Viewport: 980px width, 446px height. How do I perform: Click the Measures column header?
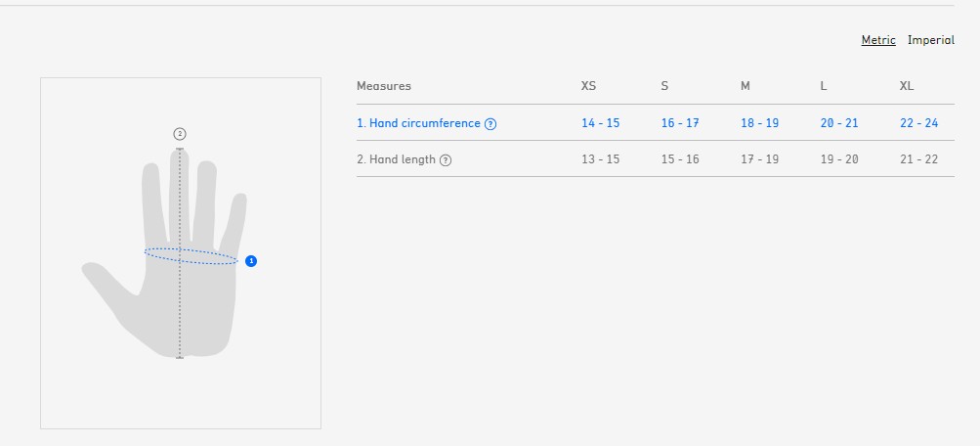(384, 86)
